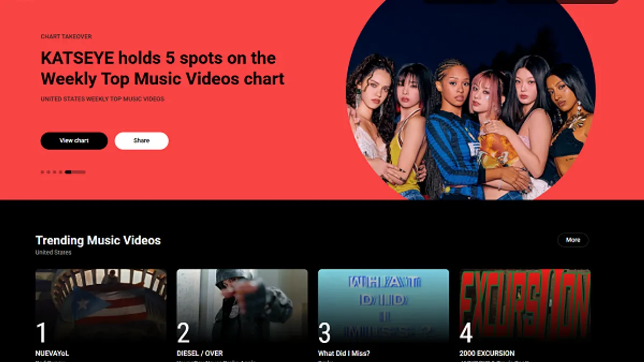This screenshot has height=362, width=644.
Task: Click the KATSEYE group circular photo
Action: click(x=471, y=100)
